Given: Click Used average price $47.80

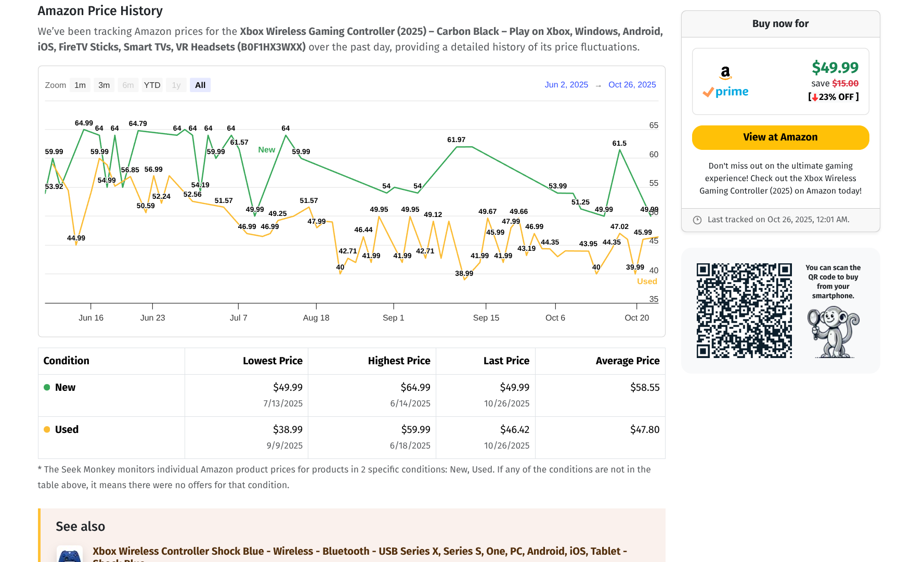Looking at the screenshot, I should 645,429.
